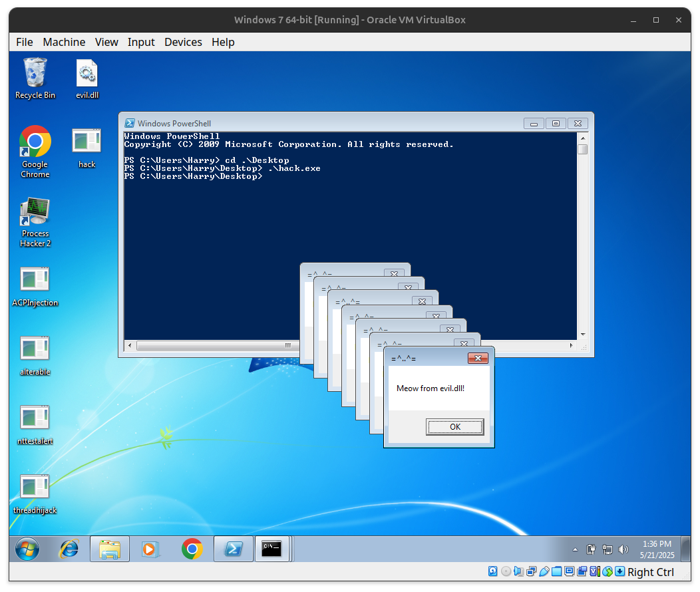Switch to the console window taskbar button
Image resolution: width=700 pixels, height=592 pixels.
click(272, 549)
